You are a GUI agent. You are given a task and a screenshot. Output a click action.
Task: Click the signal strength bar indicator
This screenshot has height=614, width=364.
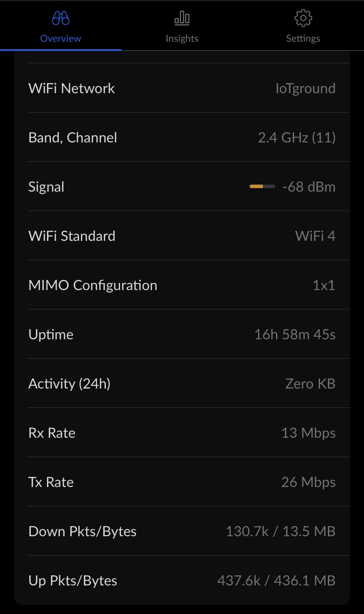(x=262, y=186)
